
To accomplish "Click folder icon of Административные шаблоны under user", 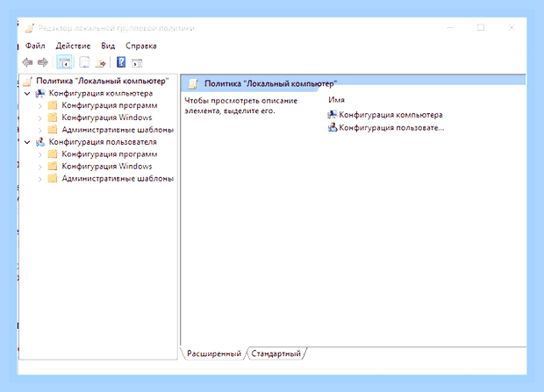I will [53, 179].
